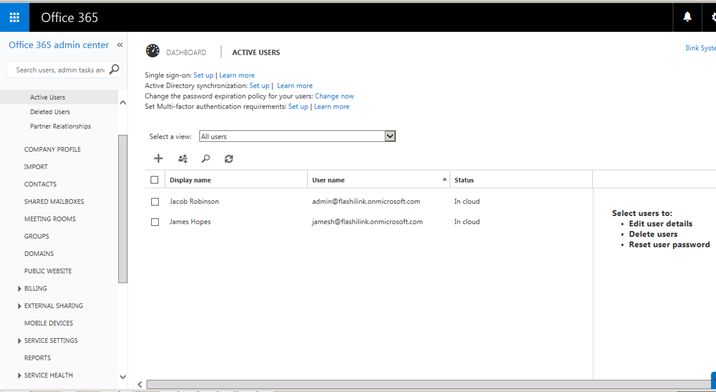Click the Office 365 admin center title
This screenshot has width=716, height=392.
(x=59, y=45)
